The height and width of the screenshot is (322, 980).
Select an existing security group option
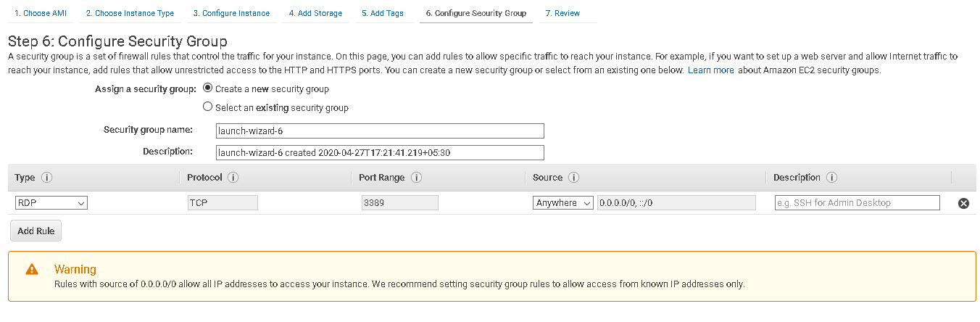[x=208, y=107]
